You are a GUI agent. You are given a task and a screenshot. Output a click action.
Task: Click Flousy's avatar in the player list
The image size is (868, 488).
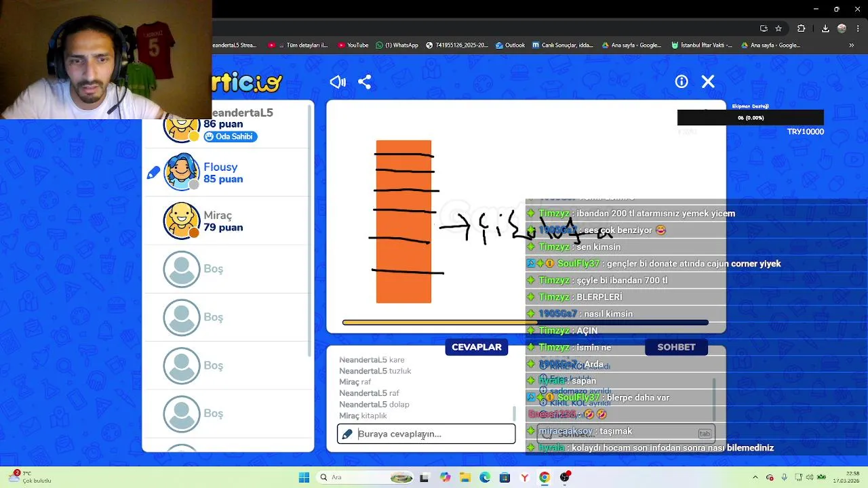tap(181, 172)
